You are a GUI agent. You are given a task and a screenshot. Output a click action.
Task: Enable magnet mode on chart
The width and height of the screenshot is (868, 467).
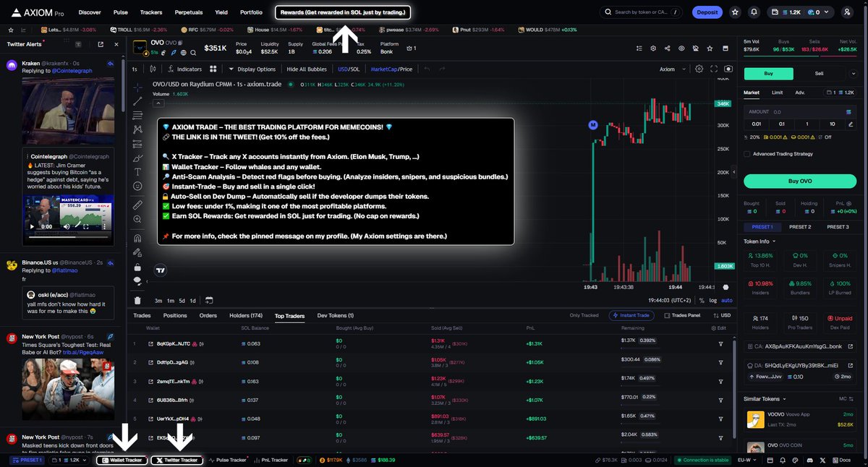(x=137, y=238)
